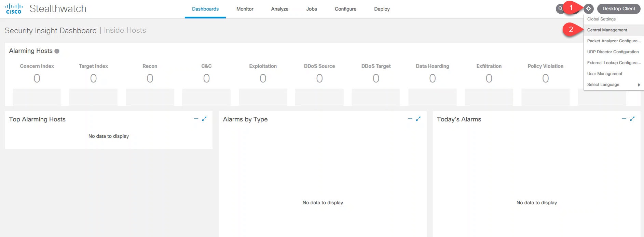Click the Security Insight Dashboard title
The height and width of the screenshot is (237, 644).
[x=51, y=31]
